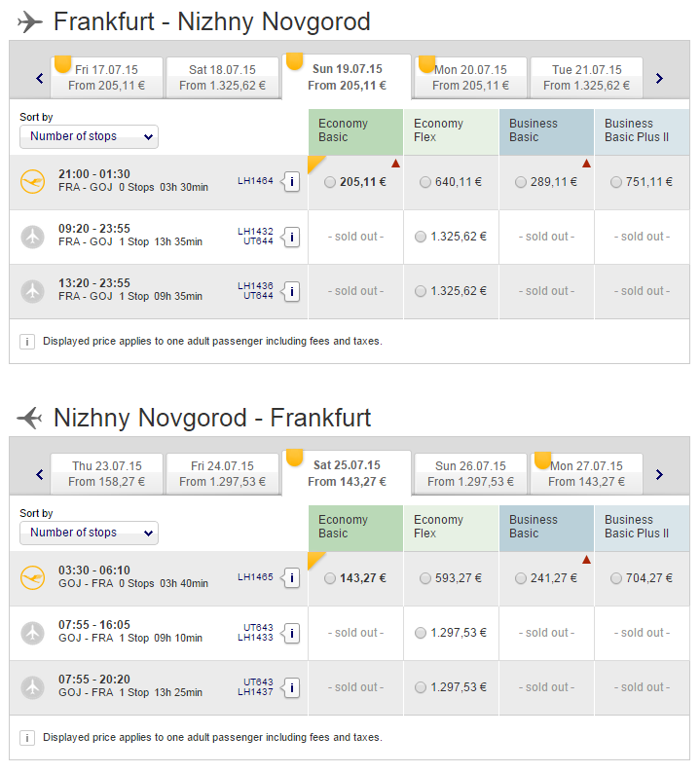Go to later return dates arrow

point(659,475)
